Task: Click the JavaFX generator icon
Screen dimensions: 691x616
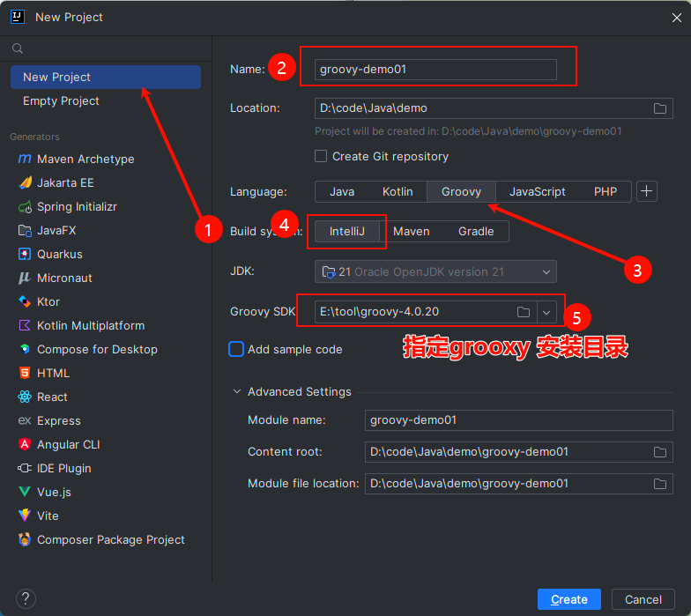Action: pos(25,230)
